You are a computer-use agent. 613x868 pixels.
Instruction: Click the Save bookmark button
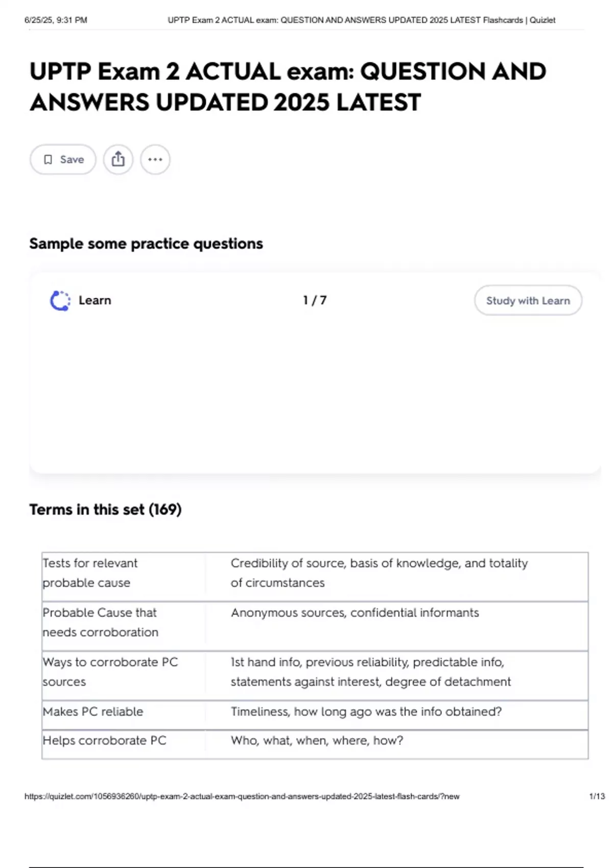point(63,159)
